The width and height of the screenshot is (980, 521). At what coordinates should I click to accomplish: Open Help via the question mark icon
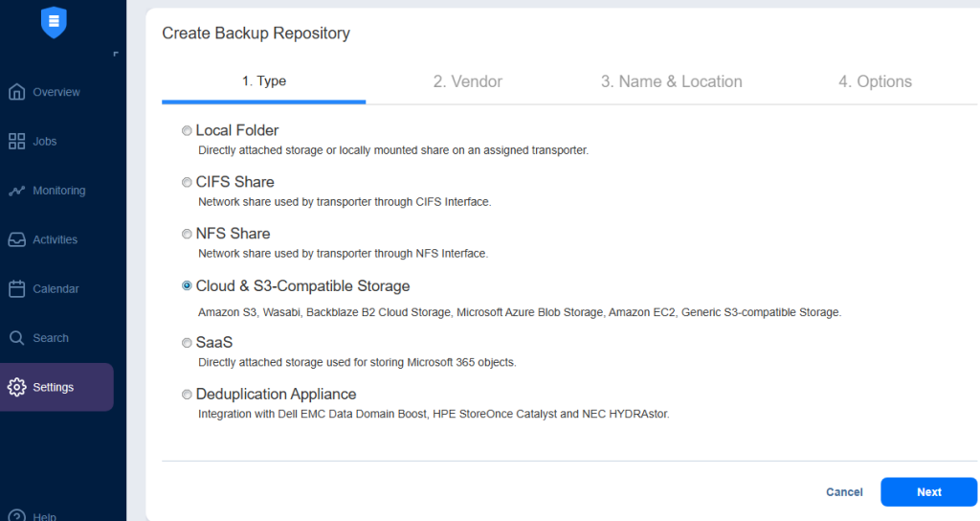17,516
